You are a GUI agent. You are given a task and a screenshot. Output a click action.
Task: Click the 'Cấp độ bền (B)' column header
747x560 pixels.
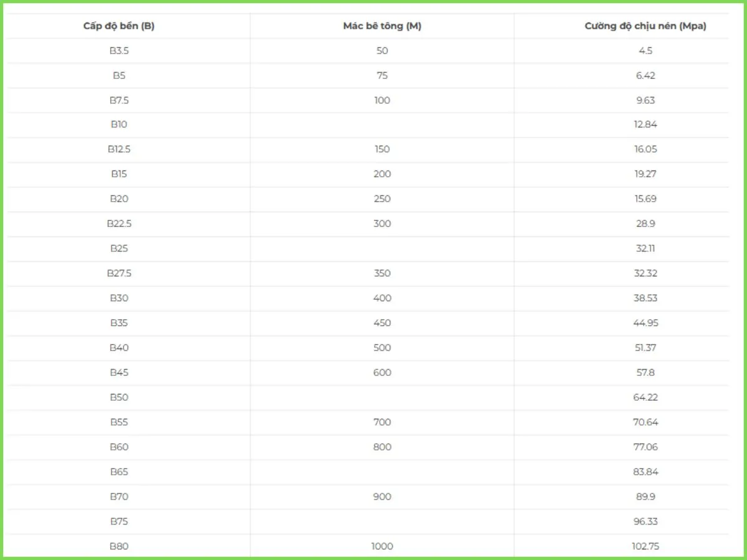pyautogui.click(x=119, y=26)
